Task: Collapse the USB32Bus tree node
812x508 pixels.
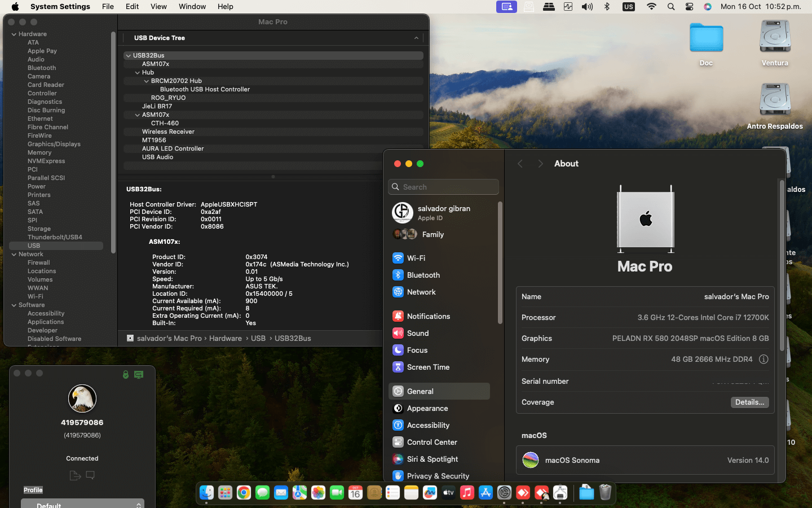Action: click(129, 55)
